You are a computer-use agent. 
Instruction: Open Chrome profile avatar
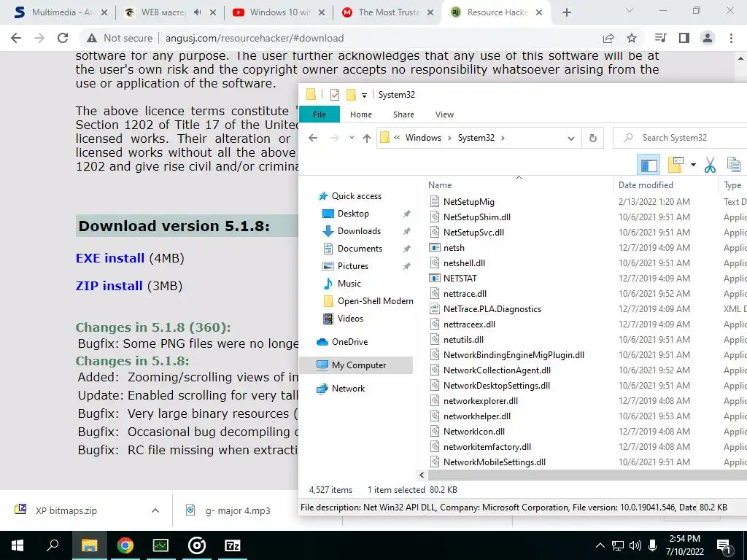(708, 38)
